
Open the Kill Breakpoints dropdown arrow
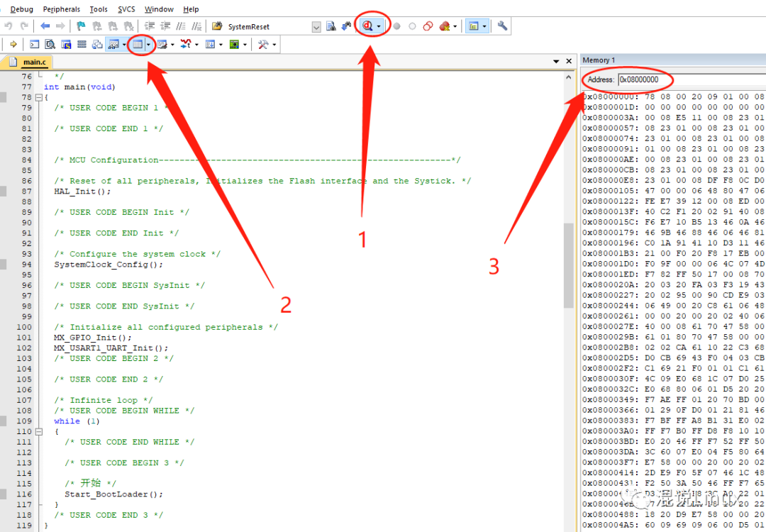point(455,27)
